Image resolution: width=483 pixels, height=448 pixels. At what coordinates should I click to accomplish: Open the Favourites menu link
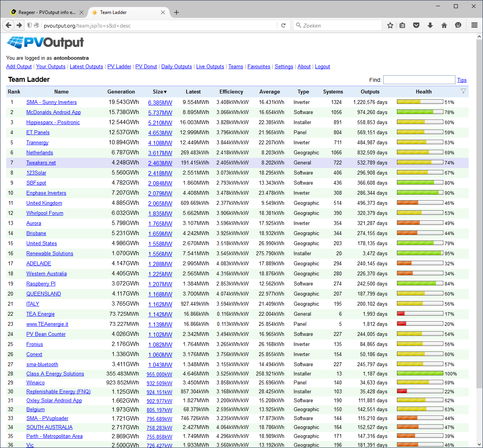click(259, 67)
